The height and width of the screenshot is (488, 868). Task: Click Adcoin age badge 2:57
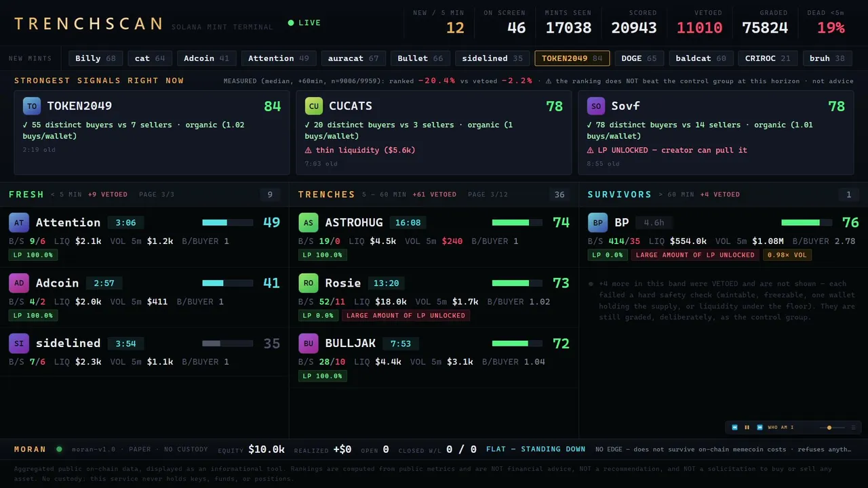(104, 283)
